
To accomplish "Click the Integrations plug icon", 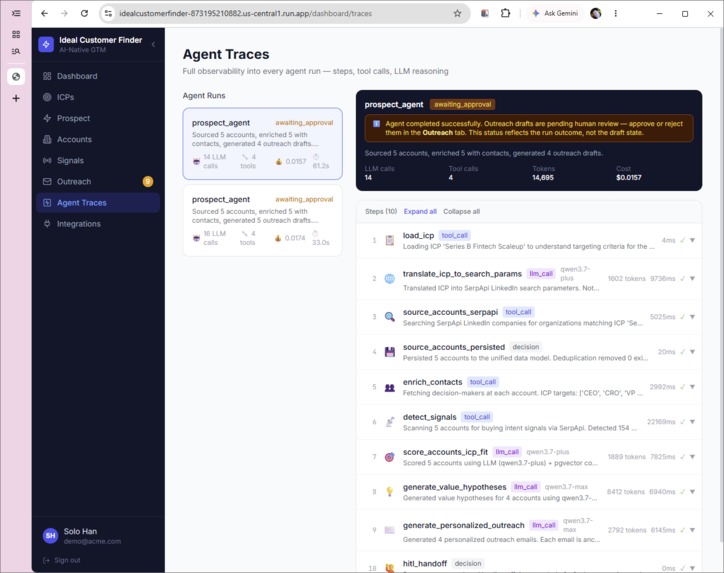I will (x=47, y=224).
